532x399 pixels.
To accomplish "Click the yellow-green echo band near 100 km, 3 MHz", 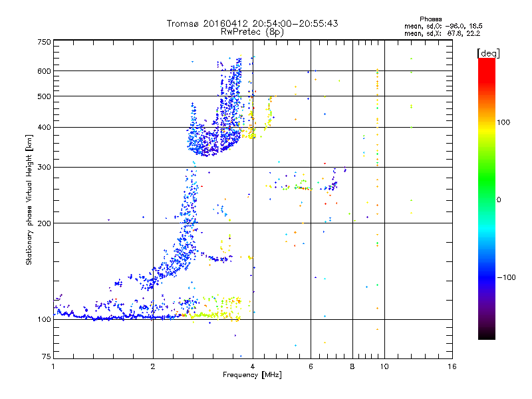I will 215,309.
